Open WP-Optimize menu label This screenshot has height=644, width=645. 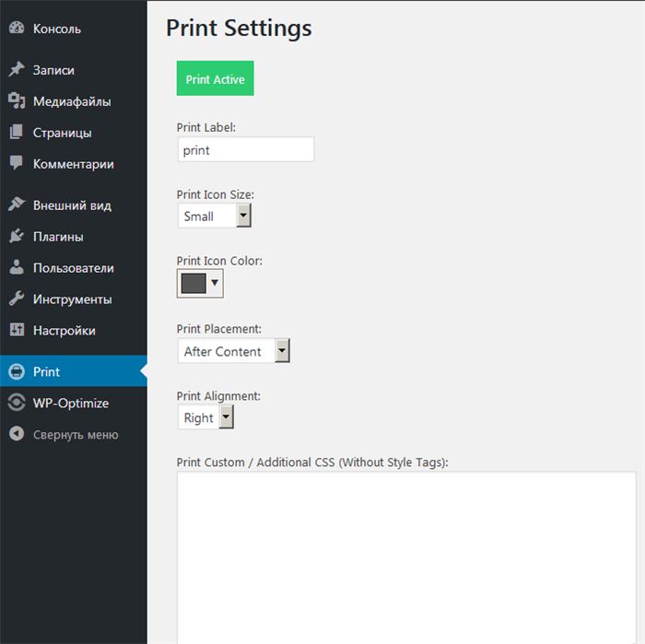tap(71, 403)
